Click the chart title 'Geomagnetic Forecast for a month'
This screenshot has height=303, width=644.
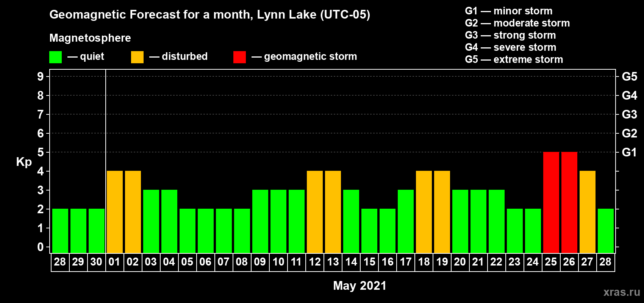(x=152, y=15)
